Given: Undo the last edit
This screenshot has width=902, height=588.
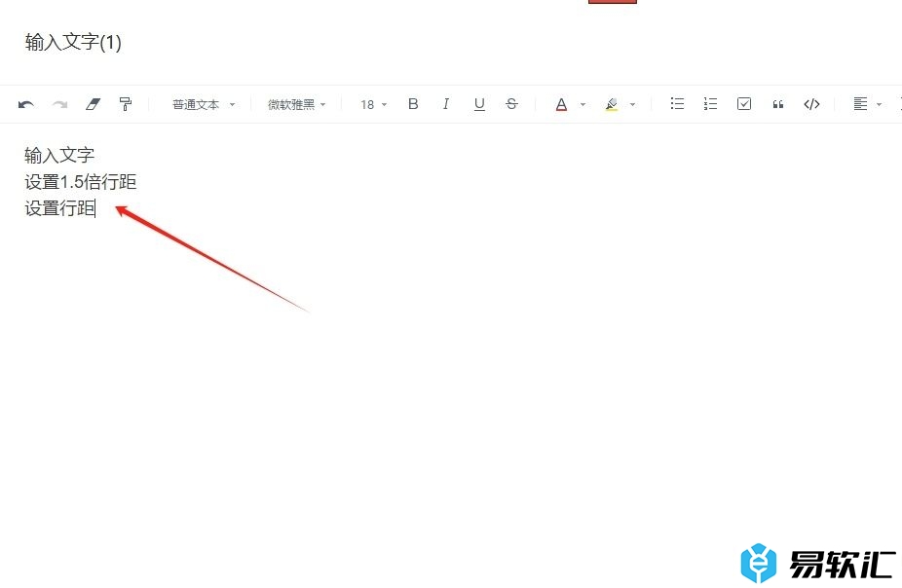Looking at the screenshot, I should click(26, 104).
